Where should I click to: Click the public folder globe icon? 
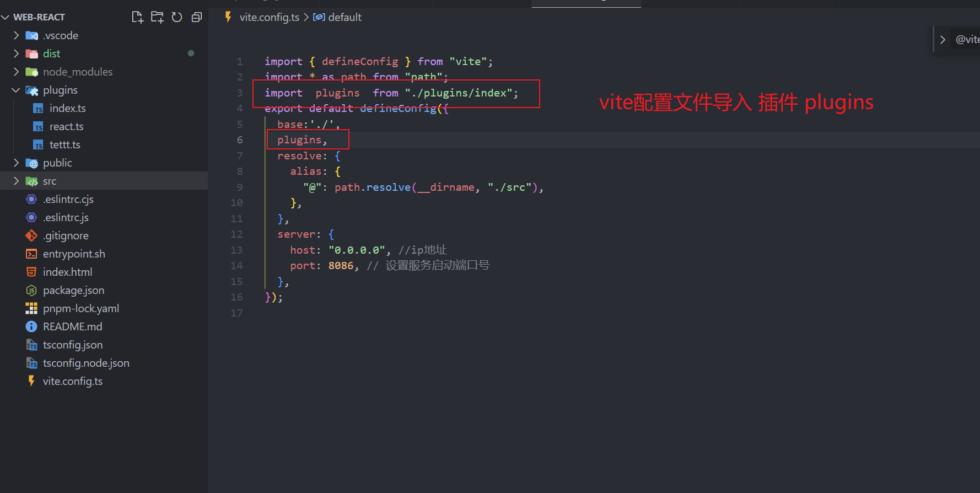coord(32,163)
